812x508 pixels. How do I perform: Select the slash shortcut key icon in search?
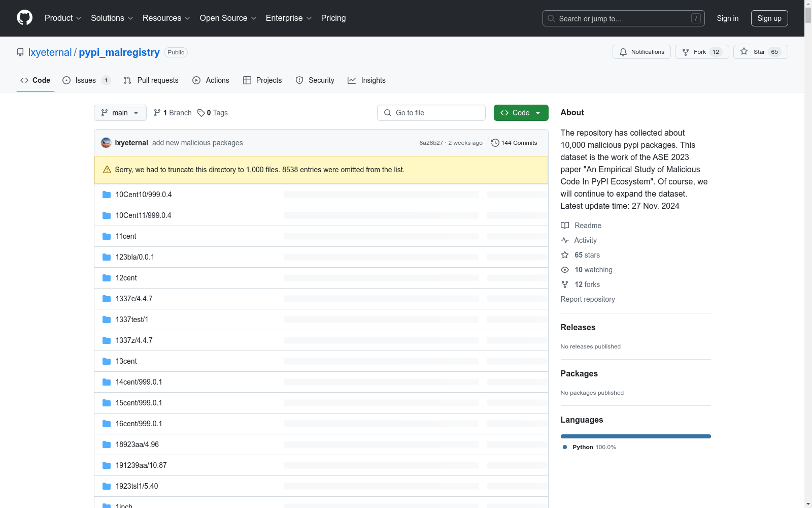pyautogui.click(x=696, y=18)
